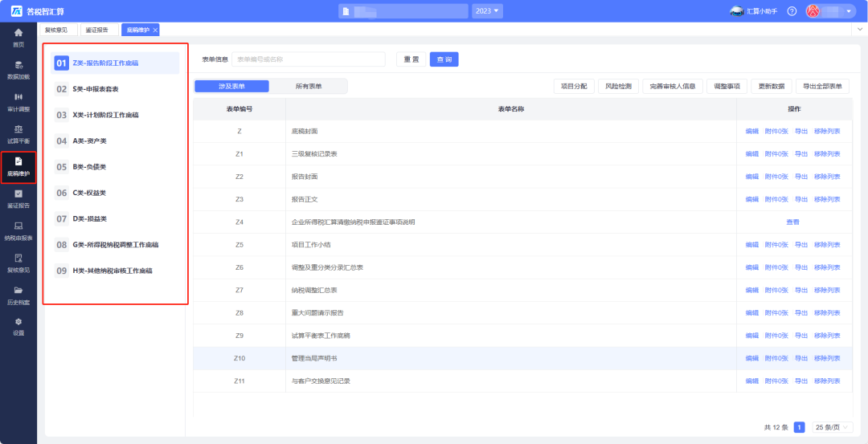Open the 首页 home icon in sidebar
Screen dimensions: 868x444
[x=18, y=32]
